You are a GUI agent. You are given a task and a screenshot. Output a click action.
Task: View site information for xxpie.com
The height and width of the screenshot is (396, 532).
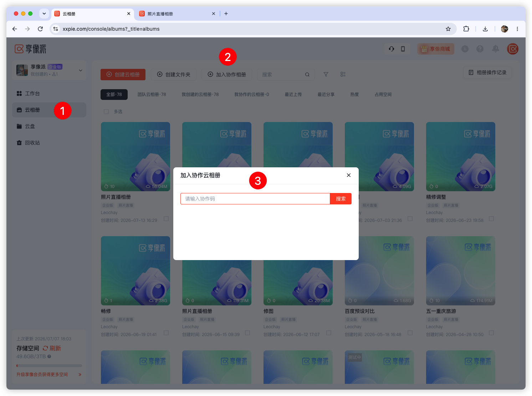pos(56,29)
